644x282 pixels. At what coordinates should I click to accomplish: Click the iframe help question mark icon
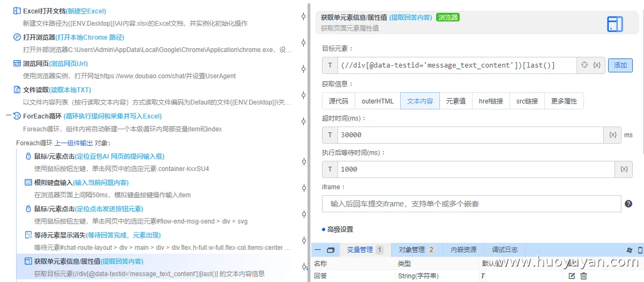coord(628,204)
